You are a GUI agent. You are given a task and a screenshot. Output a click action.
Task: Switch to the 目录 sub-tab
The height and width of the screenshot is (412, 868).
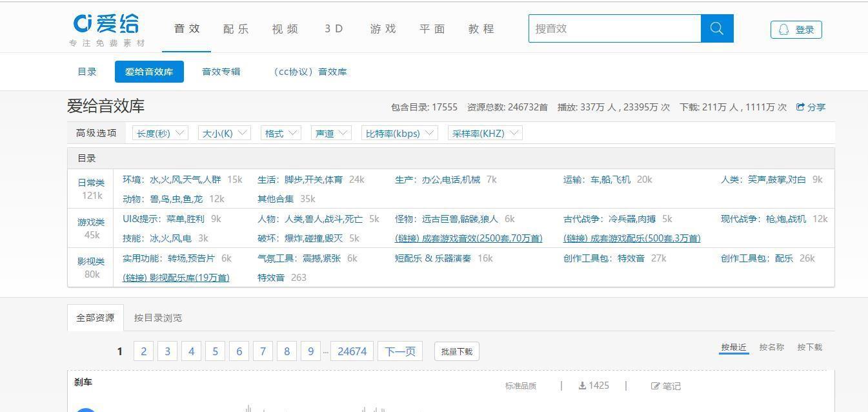tap(87, 72)
